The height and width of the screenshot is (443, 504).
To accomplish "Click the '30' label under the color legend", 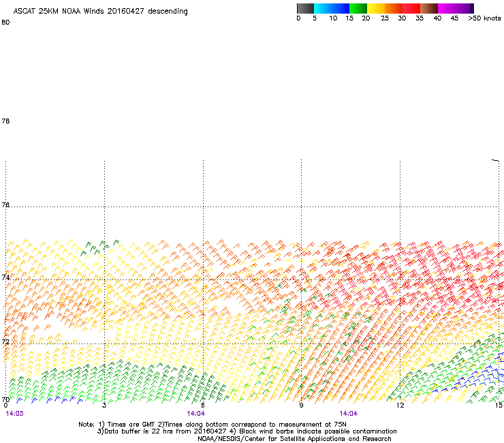I will (402, 18).
